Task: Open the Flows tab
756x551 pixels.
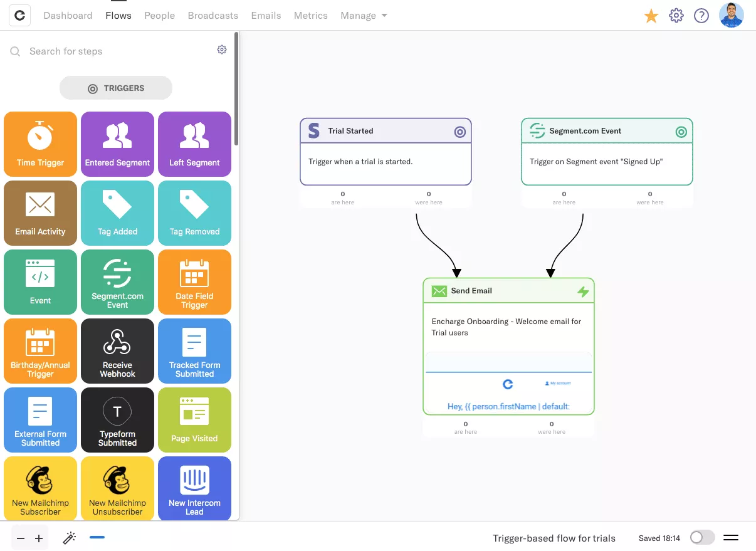Action: tap(118, 16)
